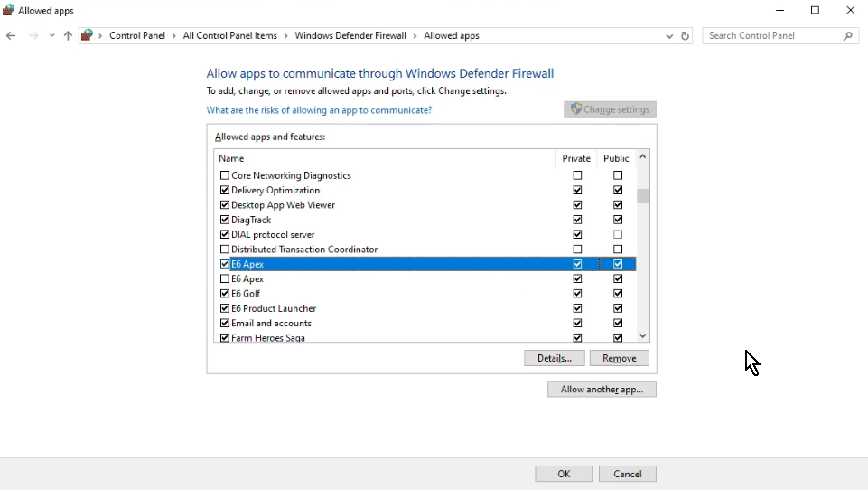Toggle Desktop App Web Viewer name checkbox
The width and height of the screenshot is (868, 490).
[225, 204]
